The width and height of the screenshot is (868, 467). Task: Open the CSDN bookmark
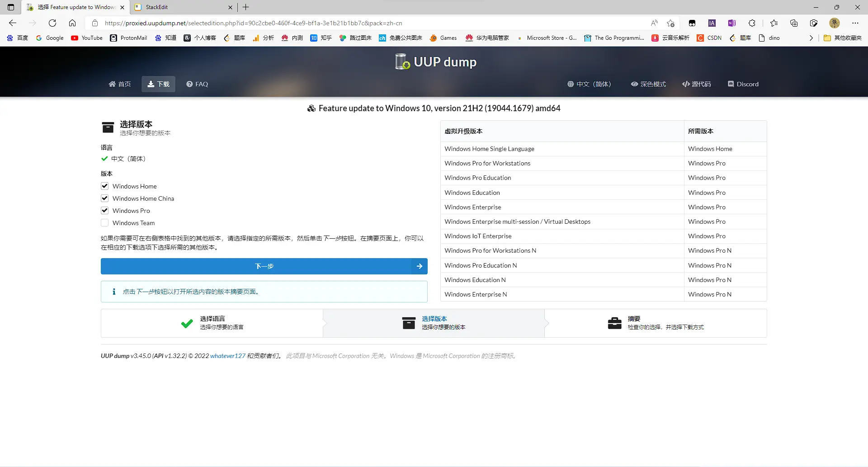[709, 38]
